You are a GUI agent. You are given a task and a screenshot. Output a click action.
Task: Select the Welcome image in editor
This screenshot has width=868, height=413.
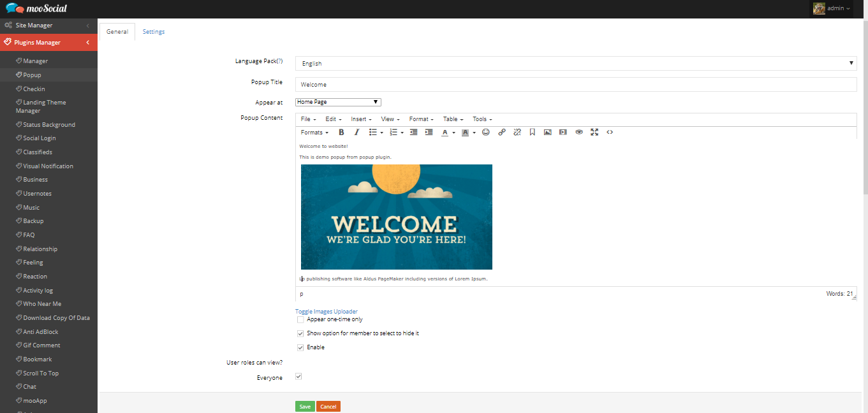tap(397, 217)
